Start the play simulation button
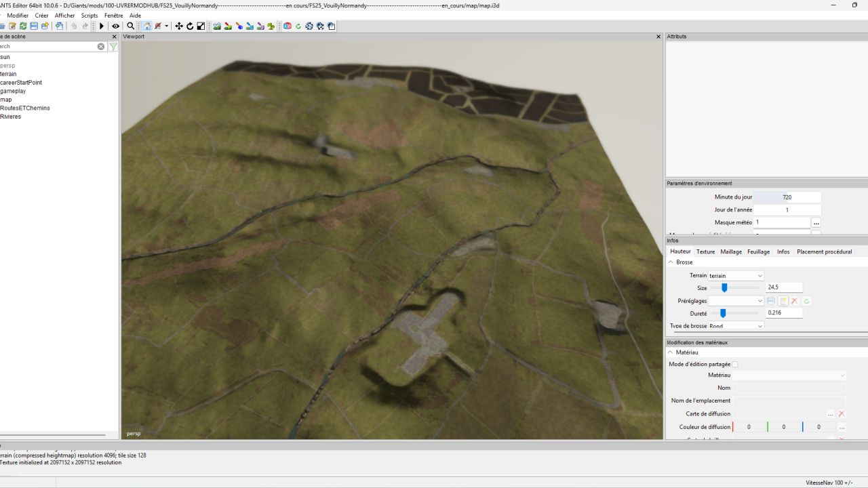Image resolution: width=868 pixels, height=488 pixels. [x=102, y=26]
